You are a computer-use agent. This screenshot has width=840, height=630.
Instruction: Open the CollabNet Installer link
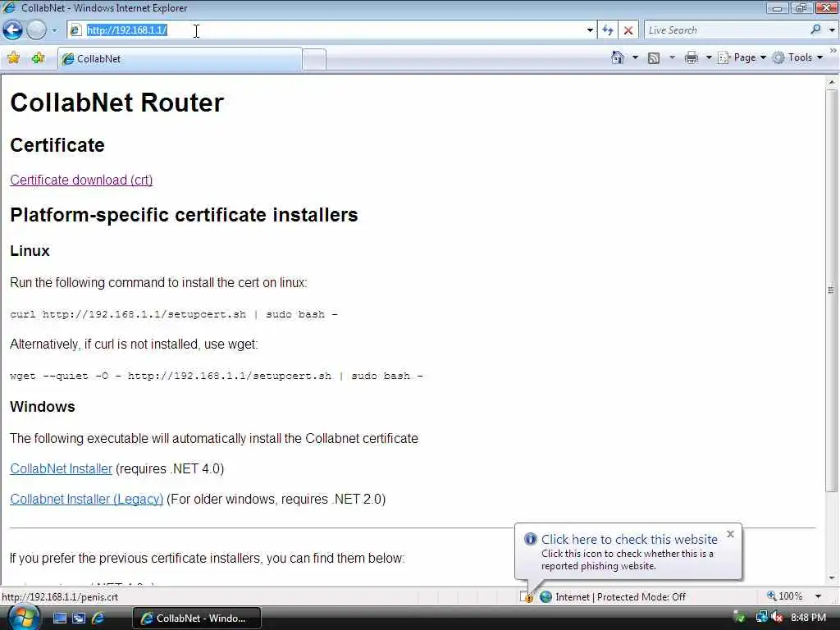[x=61, y=468]
